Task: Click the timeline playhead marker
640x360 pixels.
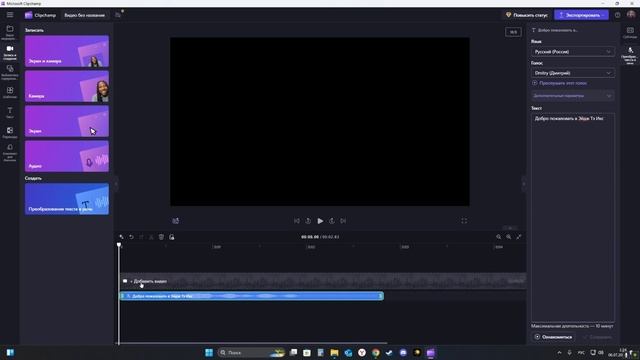Action: pos(119,245)
